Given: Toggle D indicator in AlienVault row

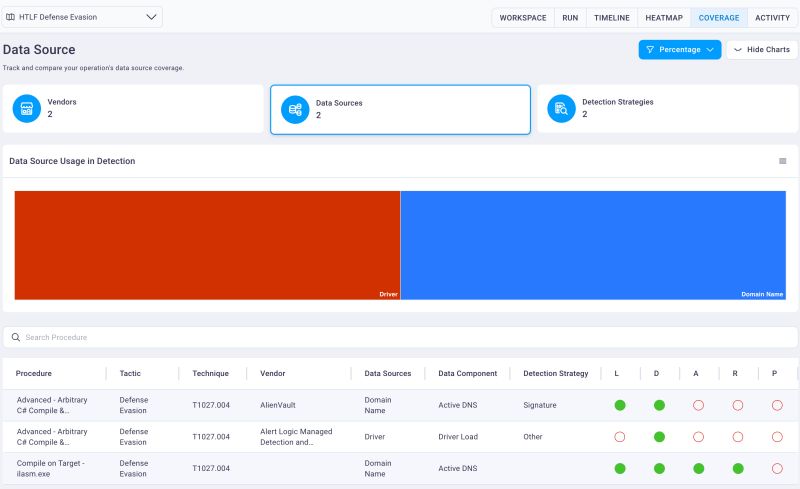Looking at the screenshot, I should click(659, 405).
